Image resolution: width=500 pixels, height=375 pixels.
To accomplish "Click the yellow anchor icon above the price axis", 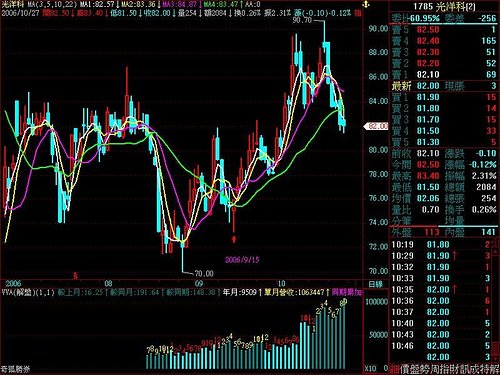I will (x=366, y=5).
